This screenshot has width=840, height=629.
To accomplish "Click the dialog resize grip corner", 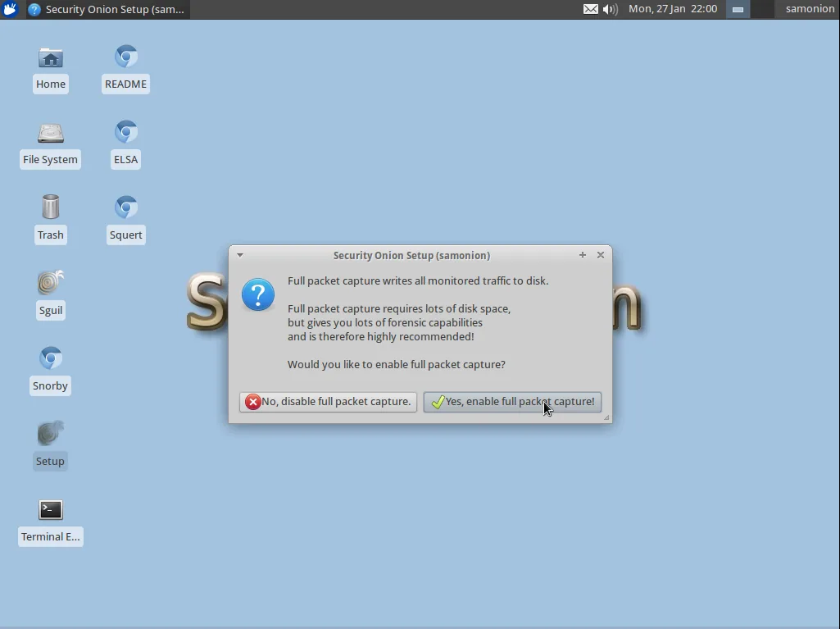I will click(606, 417).
